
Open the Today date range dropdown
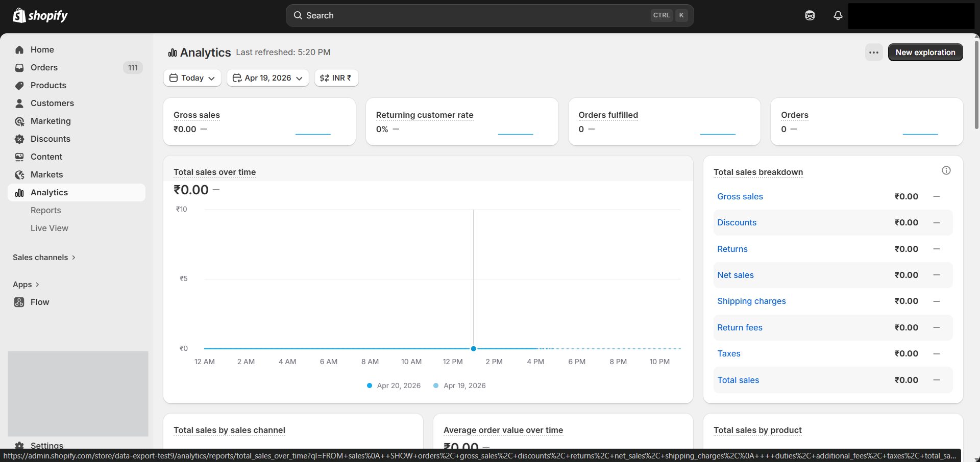point(192,78)
